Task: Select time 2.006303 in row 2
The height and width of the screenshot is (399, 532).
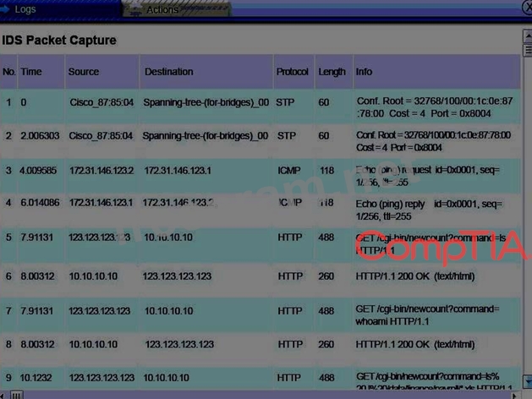Action: pos(40,136)
